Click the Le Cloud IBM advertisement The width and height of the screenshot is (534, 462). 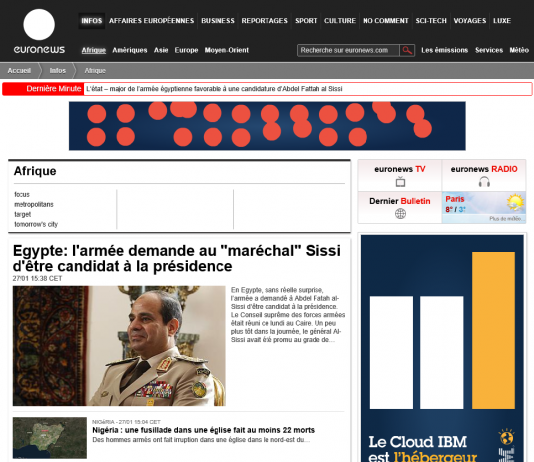(442, 348)
